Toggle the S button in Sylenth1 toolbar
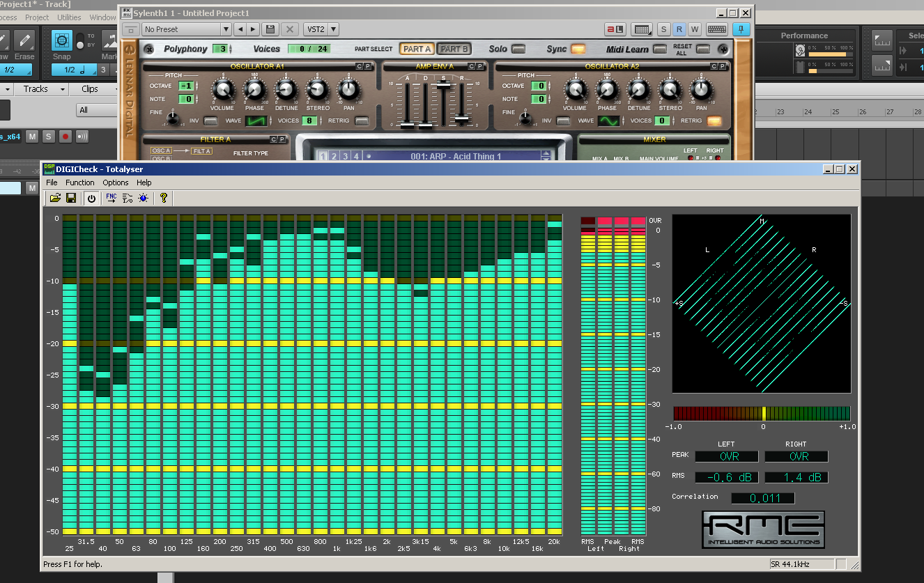 [663, 29]
